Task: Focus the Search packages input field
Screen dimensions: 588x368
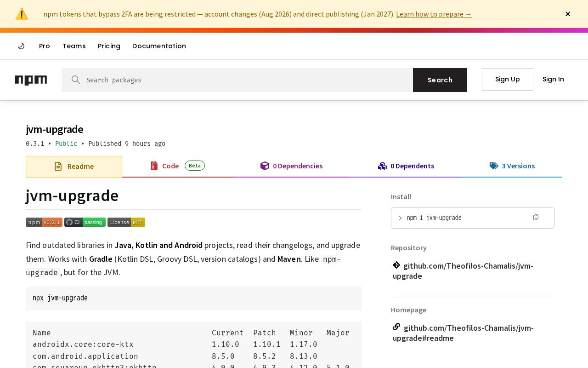Action: tap(237, 80)
